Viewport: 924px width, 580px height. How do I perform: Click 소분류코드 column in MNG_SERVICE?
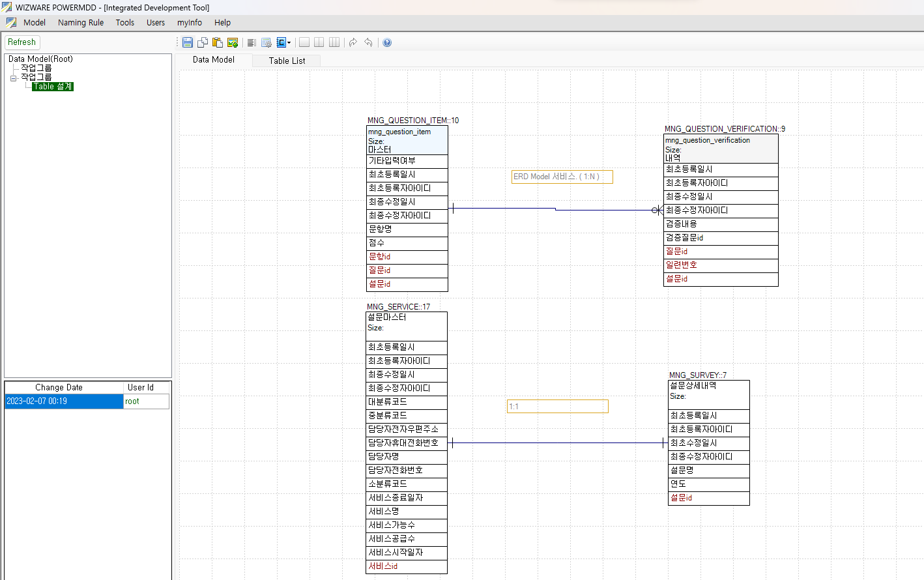[407, 484]
